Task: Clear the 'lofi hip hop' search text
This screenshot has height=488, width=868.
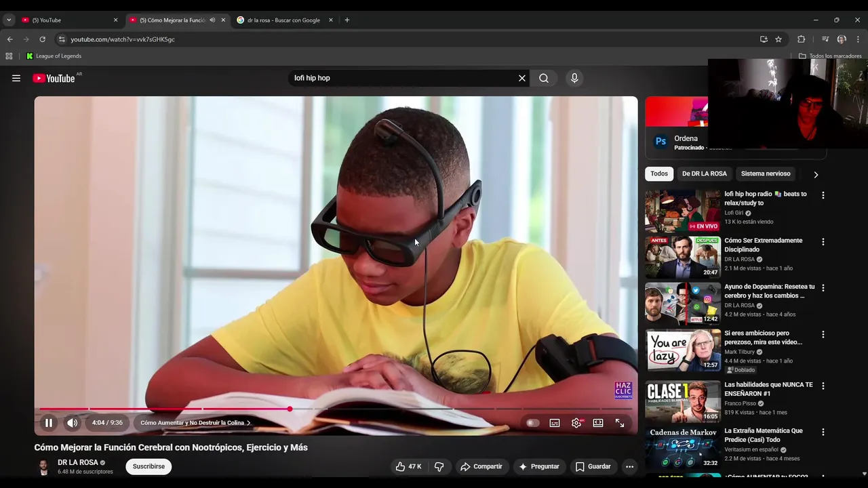Action: click(522, 78)
